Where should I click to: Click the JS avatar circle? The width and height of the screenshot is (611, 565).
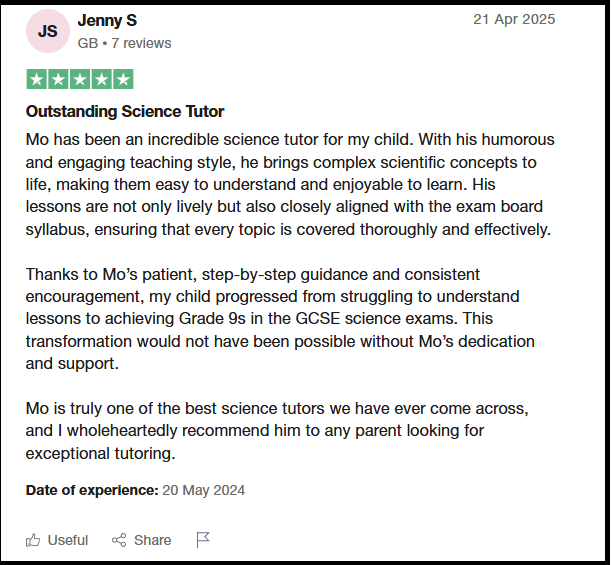point(48,31)
